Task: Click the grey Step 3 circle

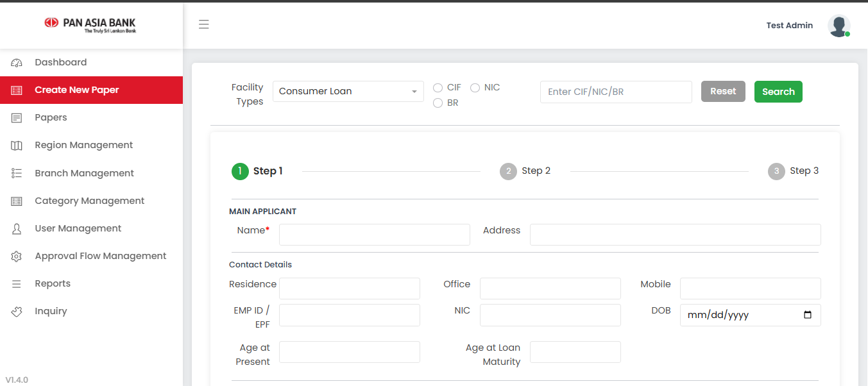Action: pos(776,171)
